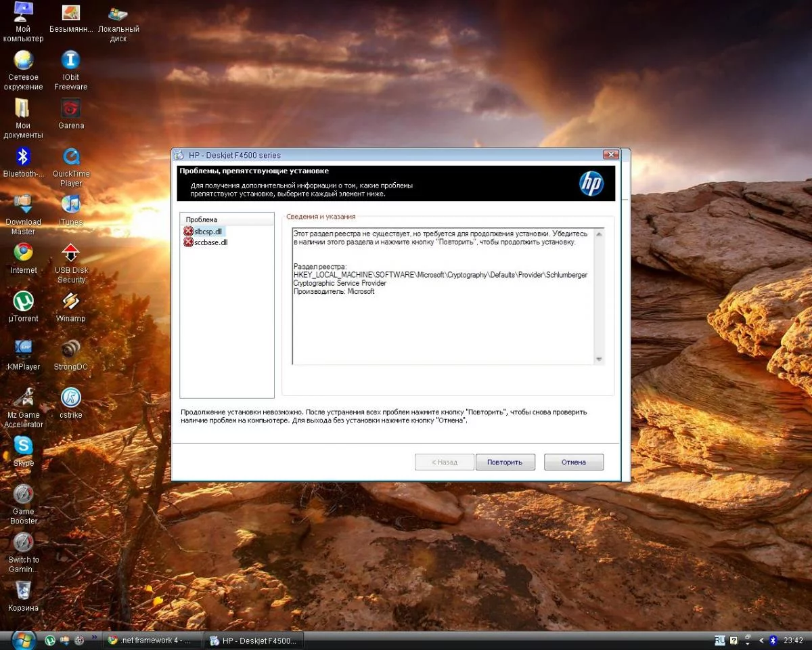Viewport: 812px width, 650px height.
Task: Launch USB Disk Security icon
Action: [71, 263]
